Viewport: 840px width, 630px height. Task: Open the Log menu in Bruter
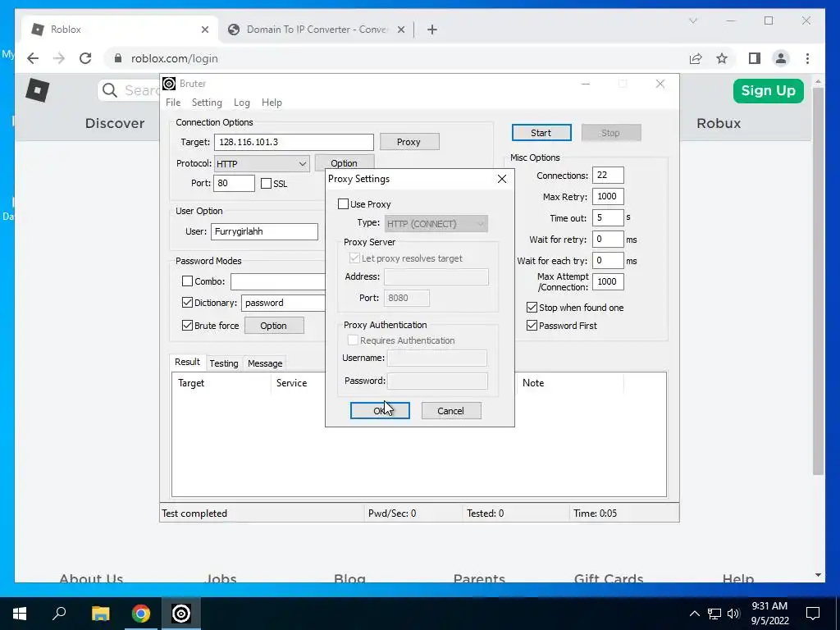tap(242, 103)
